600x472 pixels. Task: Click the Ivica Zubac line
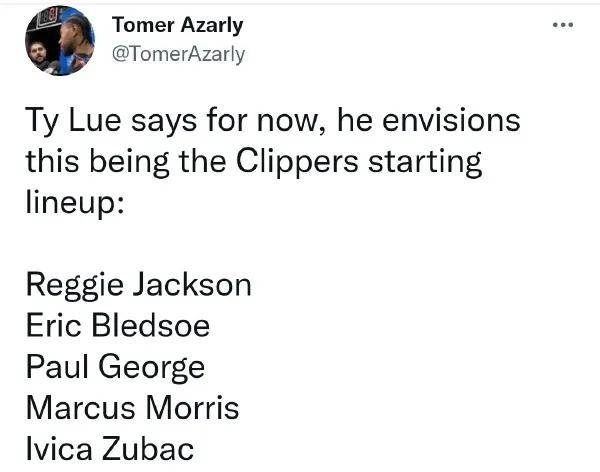click(x=110, y=449)
